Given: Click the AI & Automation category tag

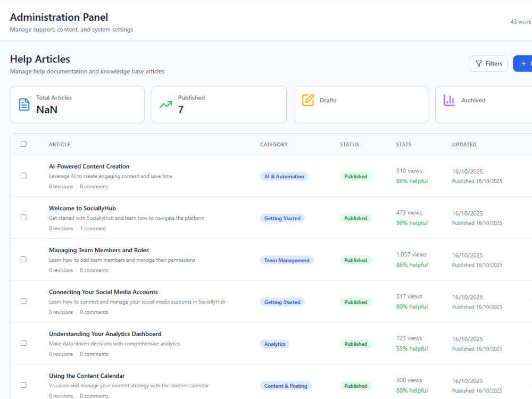Looking at the screenshot, I should click(284, 177).
